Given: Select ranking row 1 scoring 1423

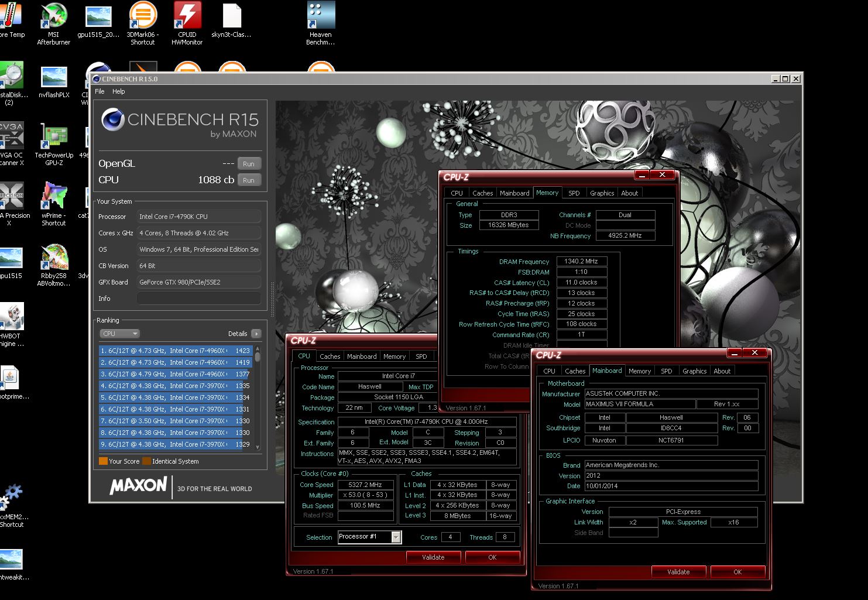Looking at the screenshot, I should point(176,351).
